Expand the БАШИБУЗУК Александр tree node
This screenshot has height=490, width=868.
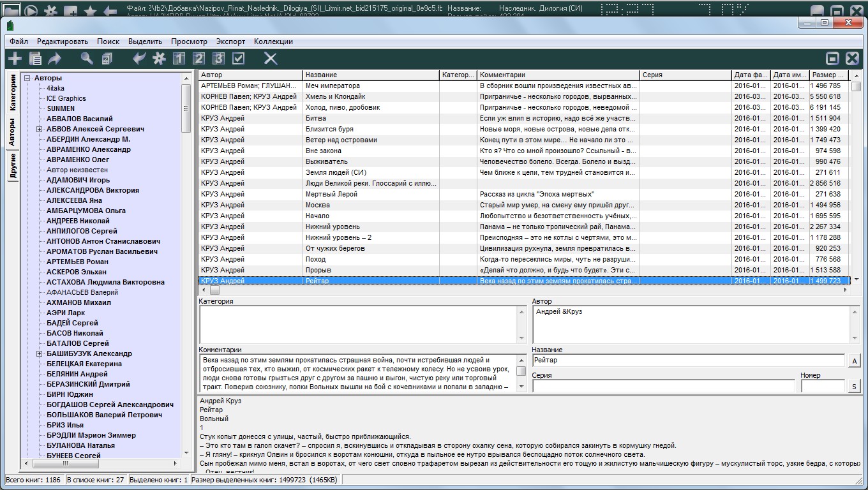point(39,353)
